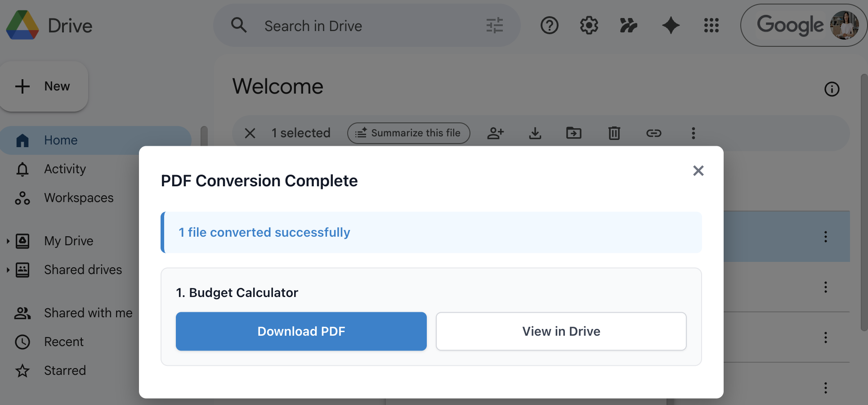This screenshot has width=868, height=405.
Task: Close the PDF Conversion Complete dialog
Action: [x=698, y=171]
